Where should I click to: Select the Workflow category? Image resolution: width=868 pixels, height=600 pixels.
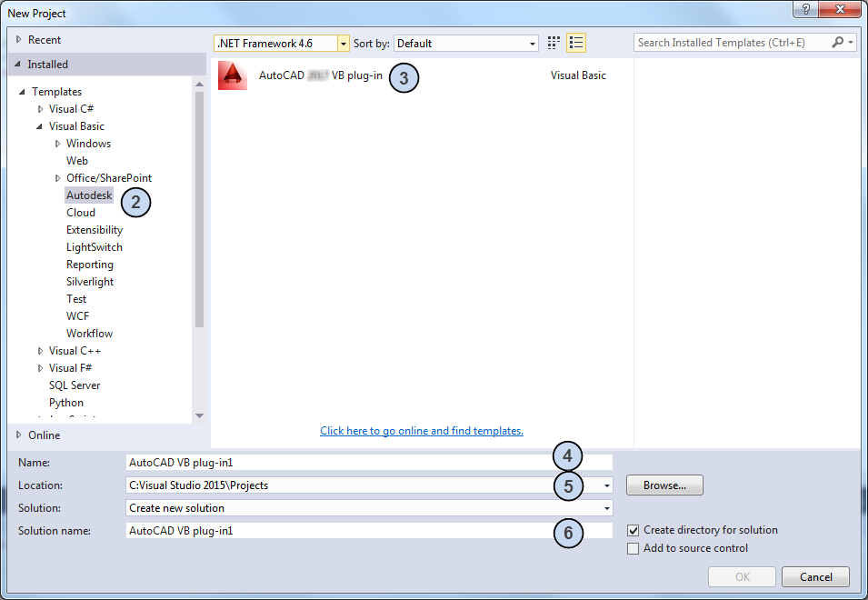(x=90, y=334)
